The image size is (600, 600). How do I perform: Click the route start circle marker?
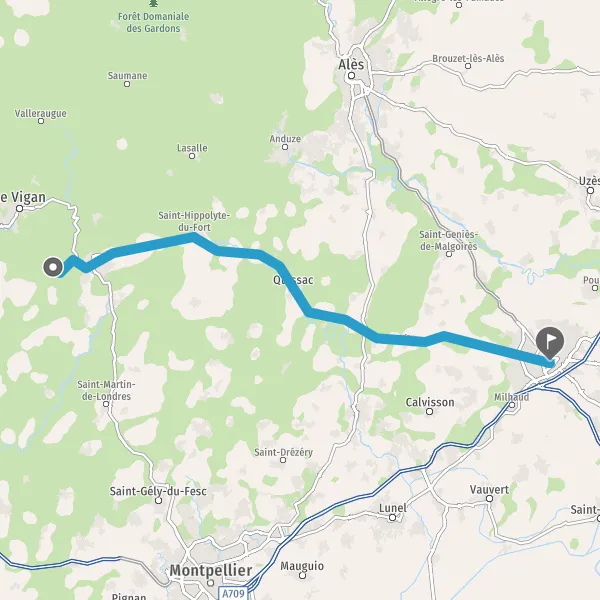point(53,267)
